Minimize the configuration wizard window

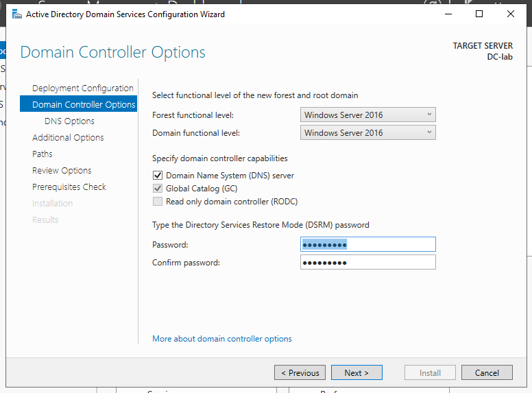448,14
